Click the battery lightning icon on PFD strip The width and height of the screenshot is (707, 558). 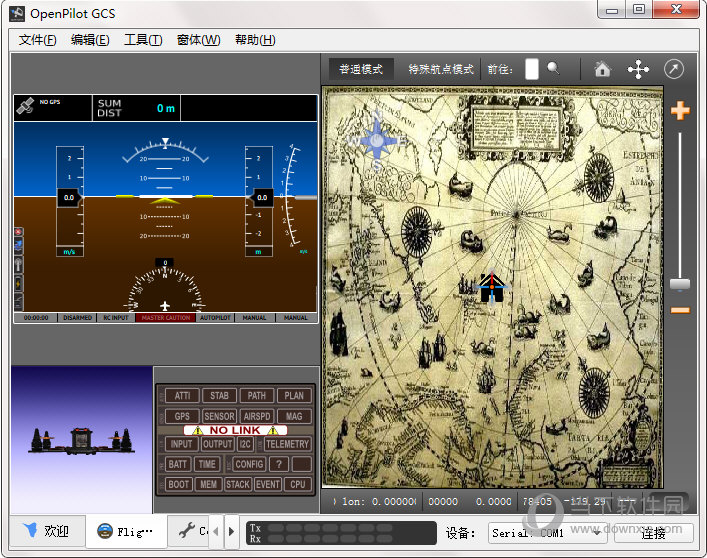click(18, 284)
